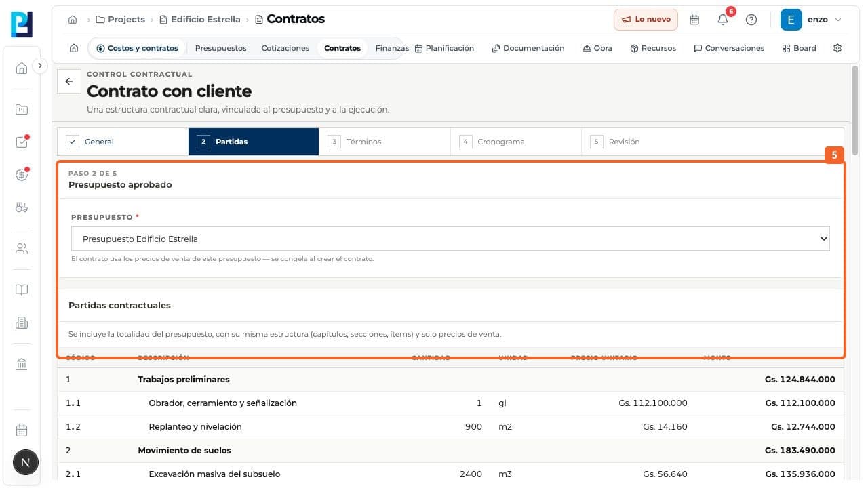This screenshot has width=868, height=488.
Task: Open the enzo user account menu
Action: pyautogui.click(x=811, y=20)
